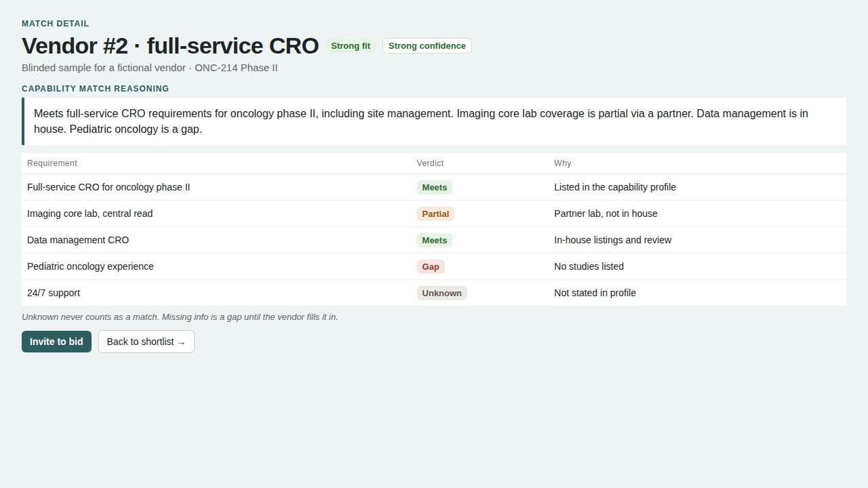Click 'Listed in the capability profile' text

point(615,187)
